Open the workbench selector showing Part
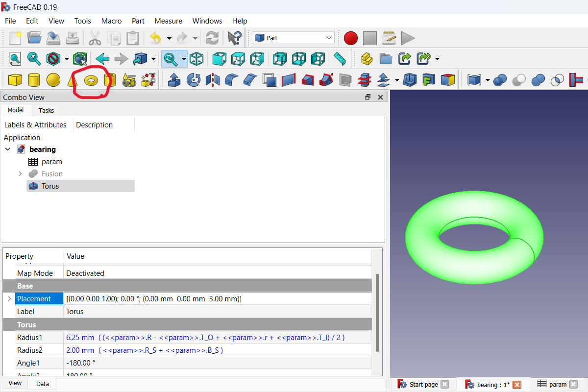 [x=293, y=38]
